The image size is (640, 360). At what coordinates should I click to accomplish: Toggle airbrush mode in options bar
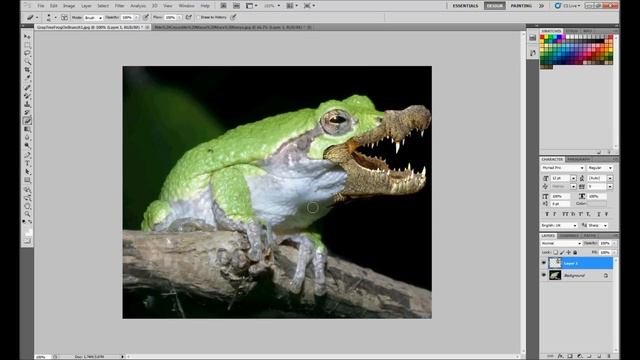[x=189, y=18]
